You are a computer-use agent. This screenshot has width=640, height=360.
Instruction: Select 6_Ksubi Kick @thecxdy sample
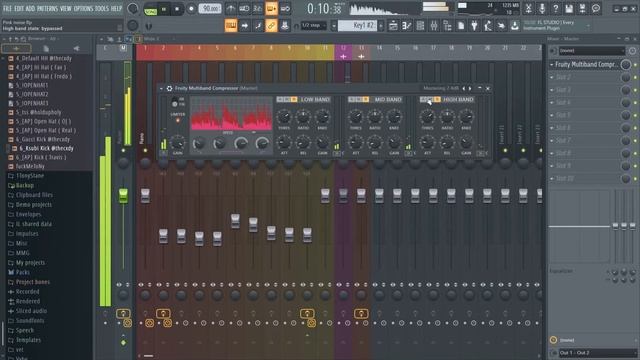click(x=46, y=148)
